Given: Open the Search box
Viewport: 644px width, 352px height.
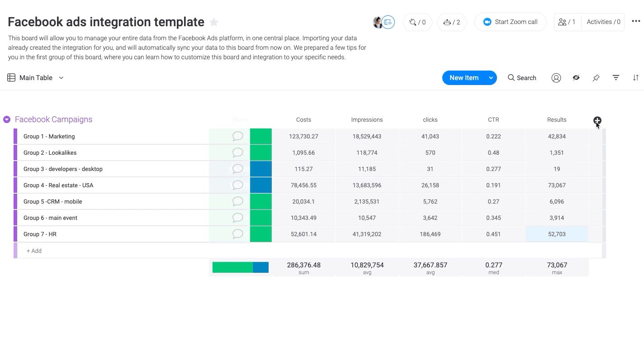Looking at the screenshot, I should click(x=522, y=78).
